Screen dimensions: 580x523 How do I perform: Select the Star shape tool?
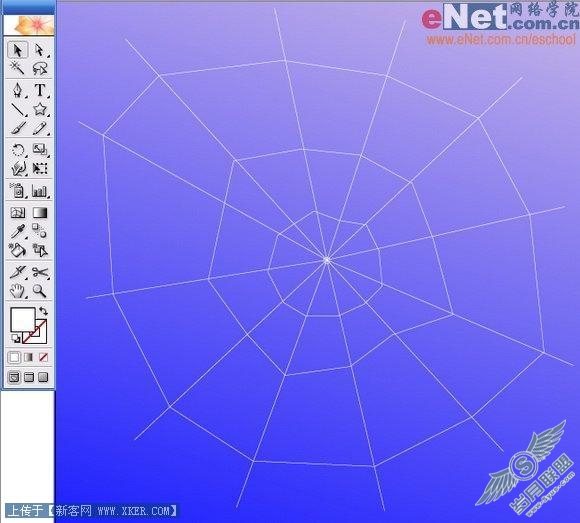pos(40,109)
